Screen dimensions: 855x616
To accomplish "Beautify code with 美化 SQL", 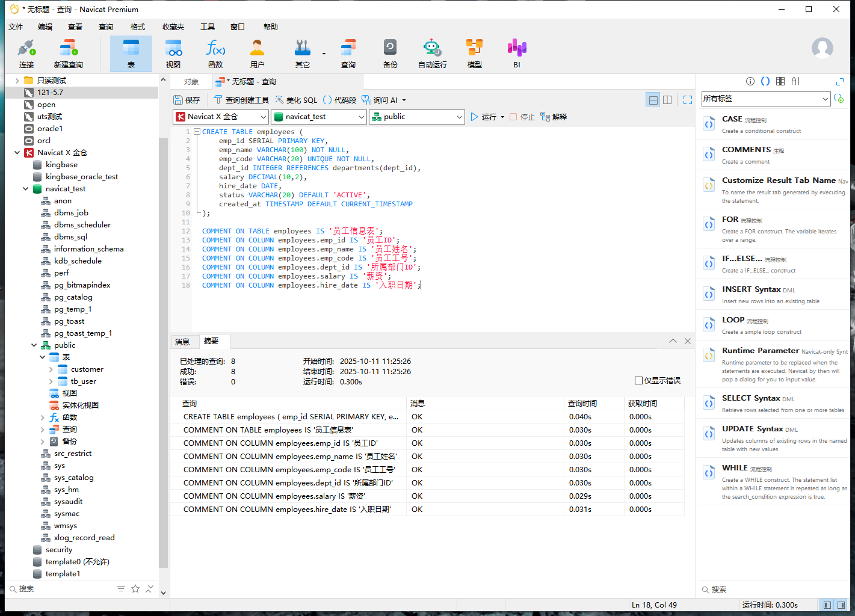I will tap(295, 100).
